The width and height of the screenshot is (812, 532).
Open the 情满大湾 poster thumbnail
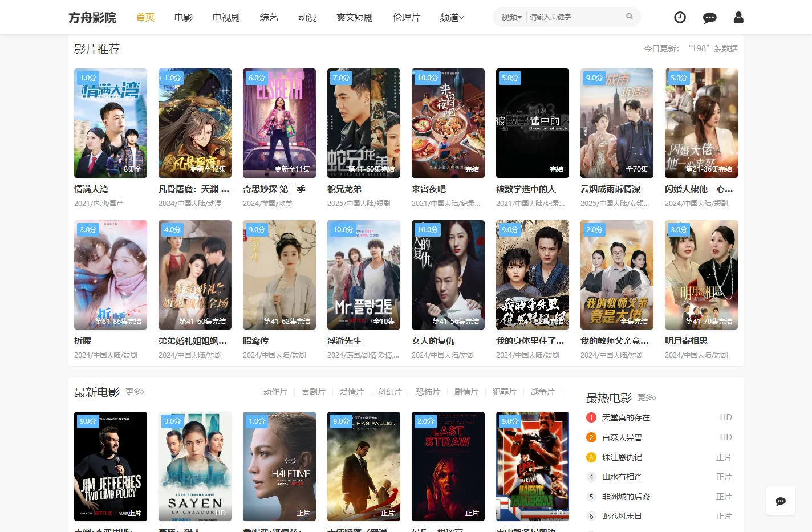coord(111,123)
